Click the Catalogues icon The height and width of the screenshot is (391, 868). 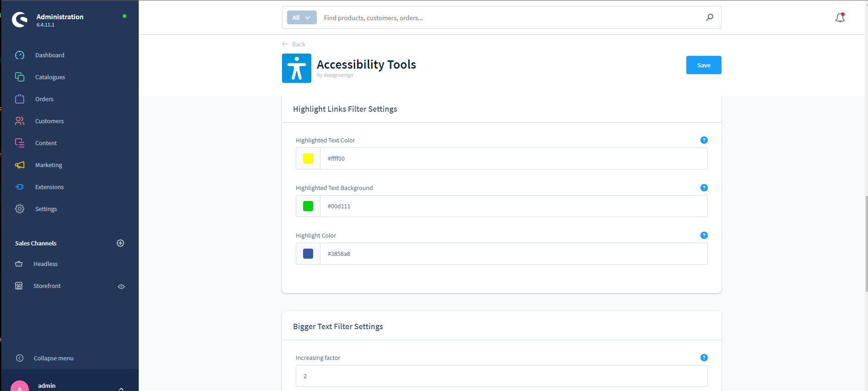pyautogui.click(x=20, y=77)
